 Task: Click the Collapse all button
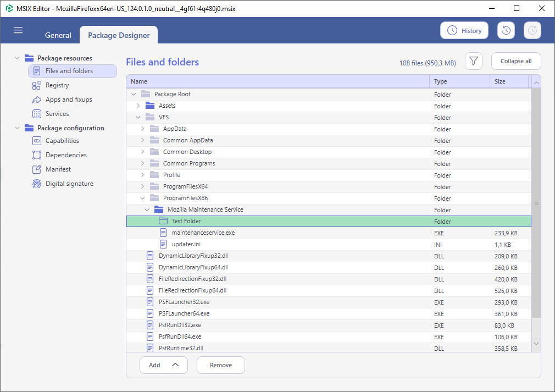[516, 61]
